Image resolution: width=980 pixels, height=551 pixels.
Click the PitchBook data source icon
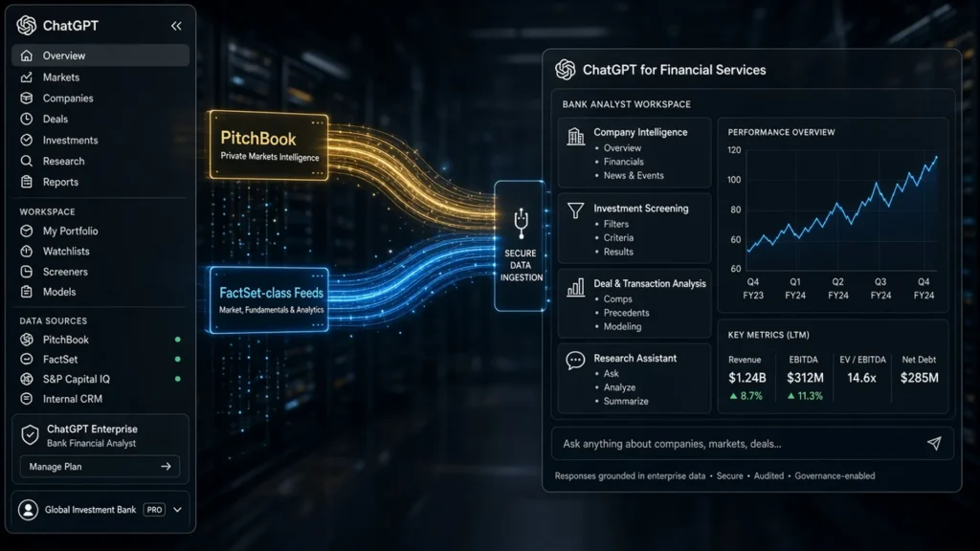(x=26, y=340)
